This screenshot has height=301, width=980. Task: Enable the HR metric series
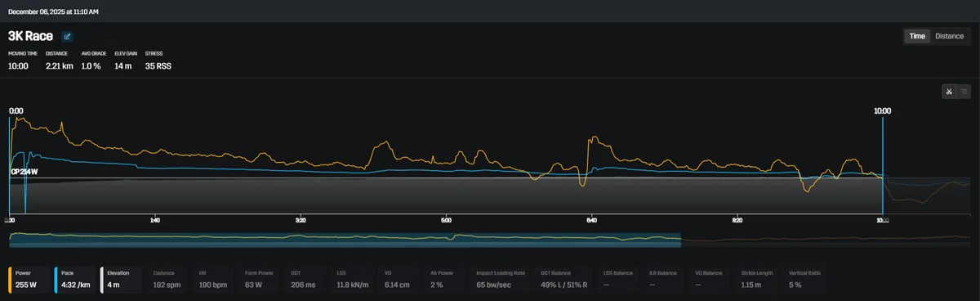(213, 280)
